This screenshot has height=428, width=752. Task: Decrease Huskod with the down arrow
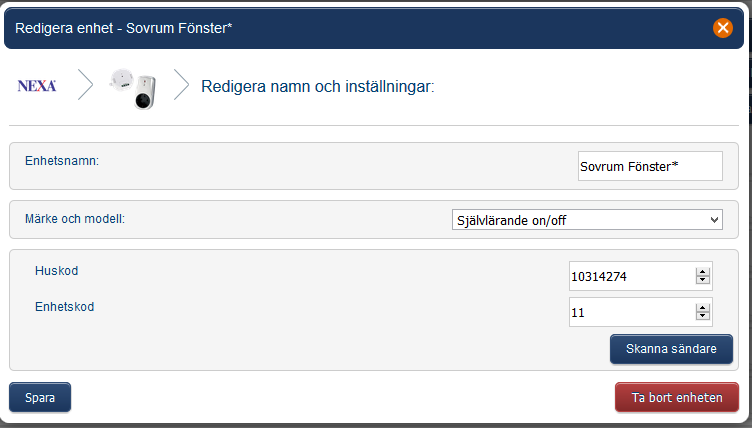click(x=703, y=281)
